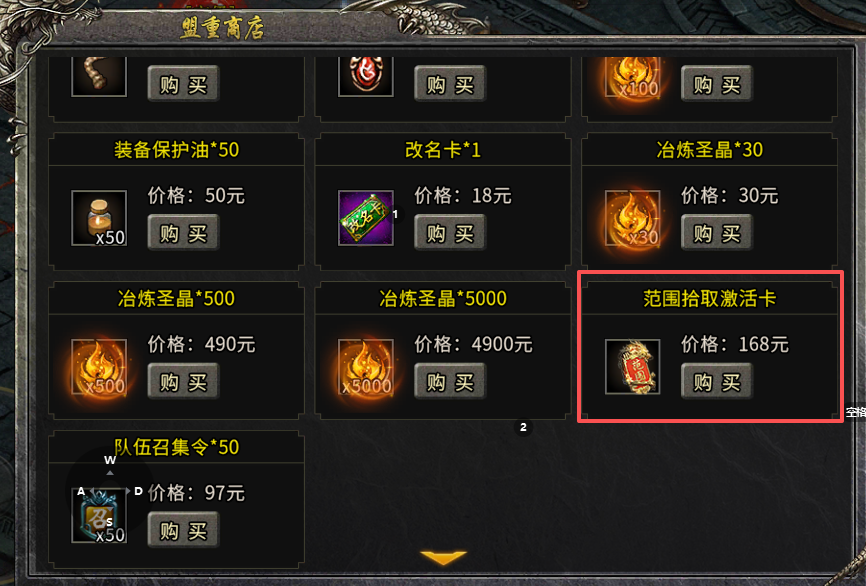Click the 队伍召集令 x50 badge icon
Screen dimensions: 866x586
[99, 515]
